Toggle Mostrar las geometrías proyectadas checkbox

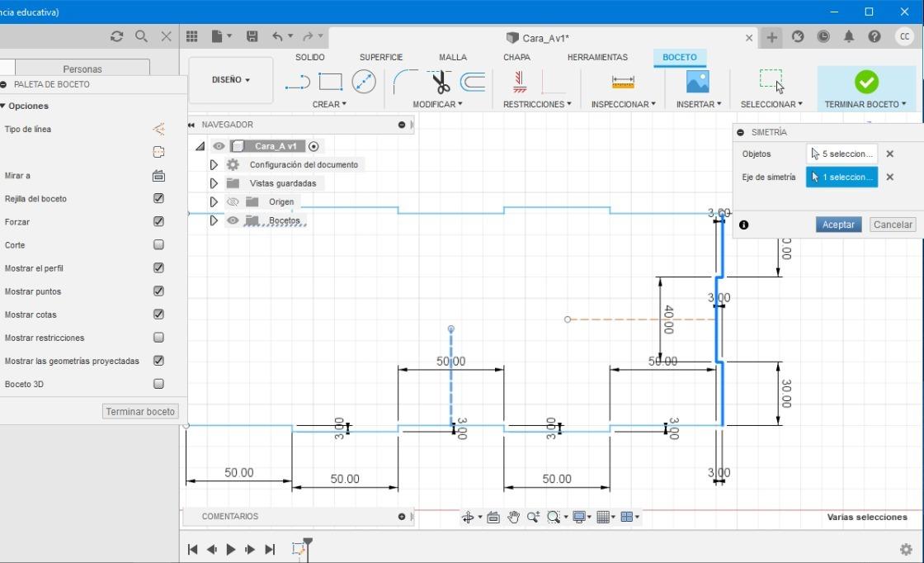pyautogui.click(x=158, y=360)
